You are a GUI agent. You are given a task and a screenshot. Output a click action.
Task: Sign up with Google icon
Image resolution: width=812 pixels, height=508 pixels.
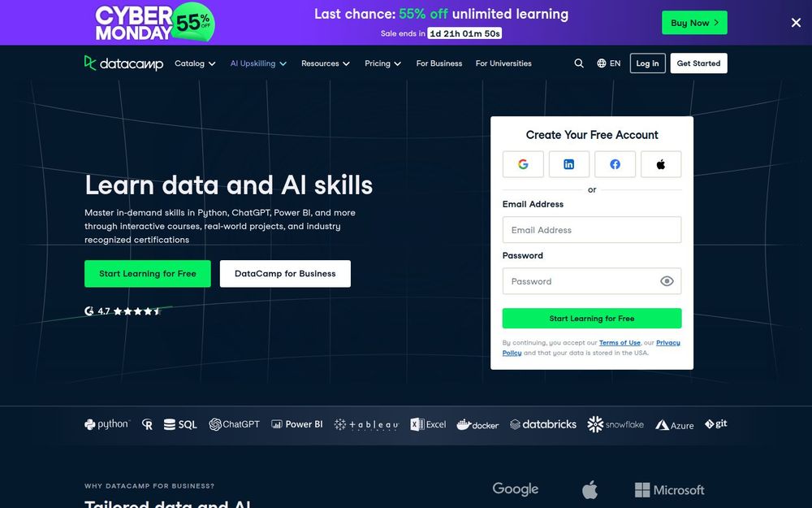[523, 164]
